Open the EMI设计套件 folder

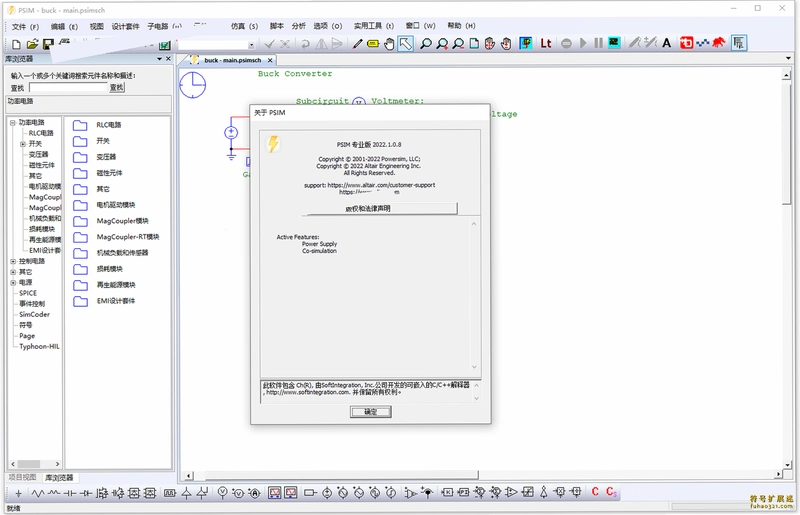[x=104, y=301]
